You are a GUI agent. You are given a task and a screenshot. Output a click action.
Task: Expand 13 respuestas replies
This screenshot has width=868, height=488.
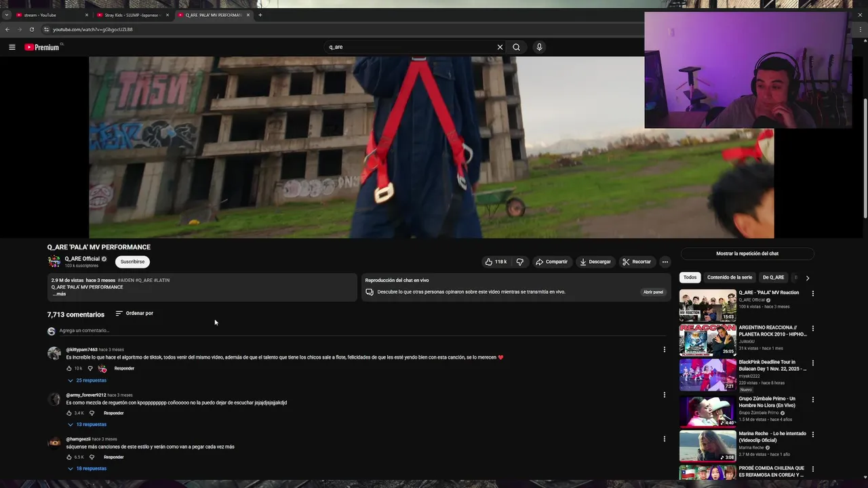(x=87, y=424)
